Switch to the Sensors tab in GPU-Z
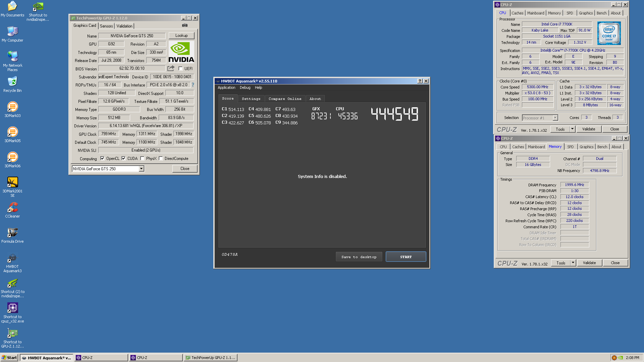The height and width of the screenshot is (362, 644). click(106, 26)
